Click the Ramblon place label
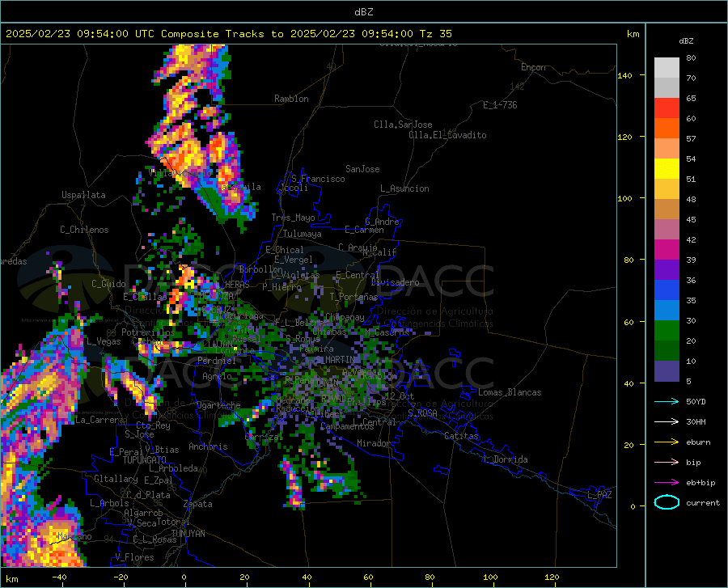The image size is (728, 588). point(291,99)
